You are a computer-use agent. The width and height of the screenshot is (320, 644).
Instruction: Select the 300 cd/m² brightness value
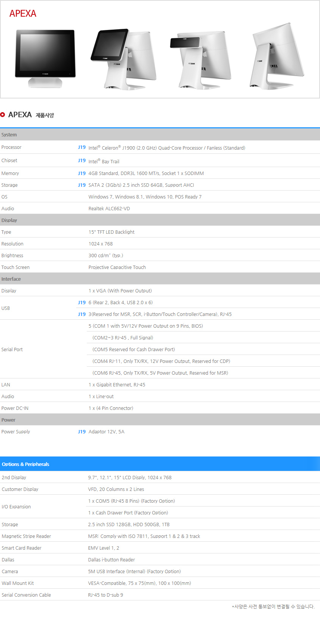(106, 256)
